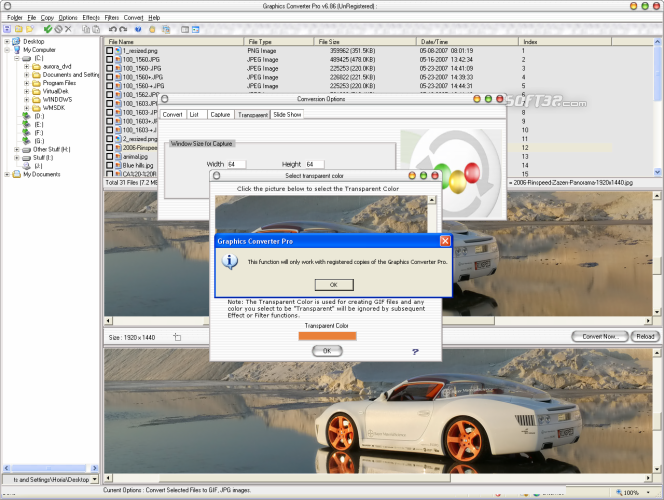Screen dimensions: 664x500
Task: Click the new folder toolbar icon
Action: (x=30, y=29)
